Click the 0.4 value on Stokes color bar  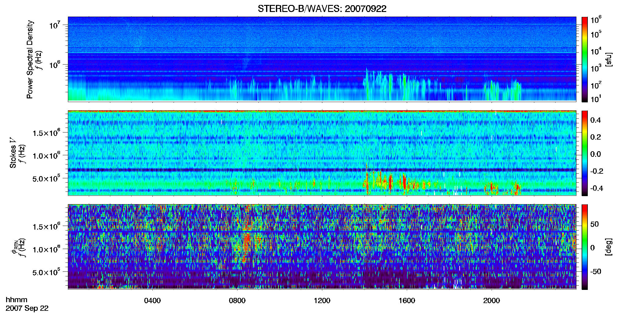[595, 120]
